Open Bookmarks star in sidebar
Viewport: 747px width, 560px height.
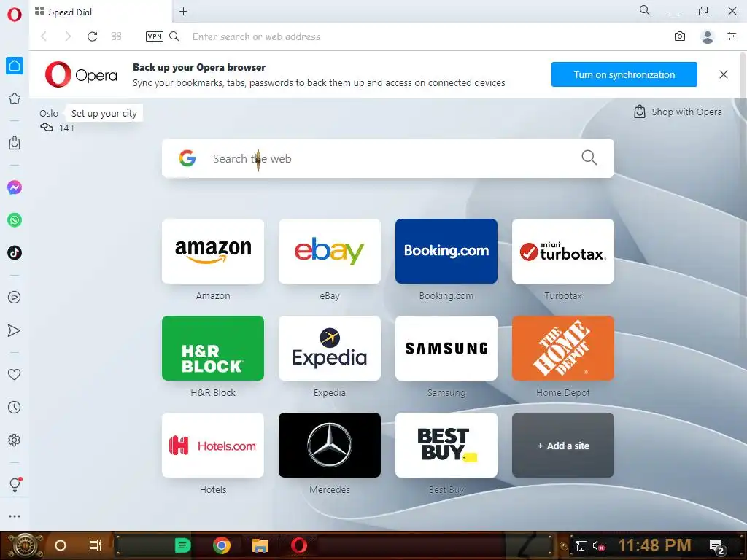click(x=15, y=98)
